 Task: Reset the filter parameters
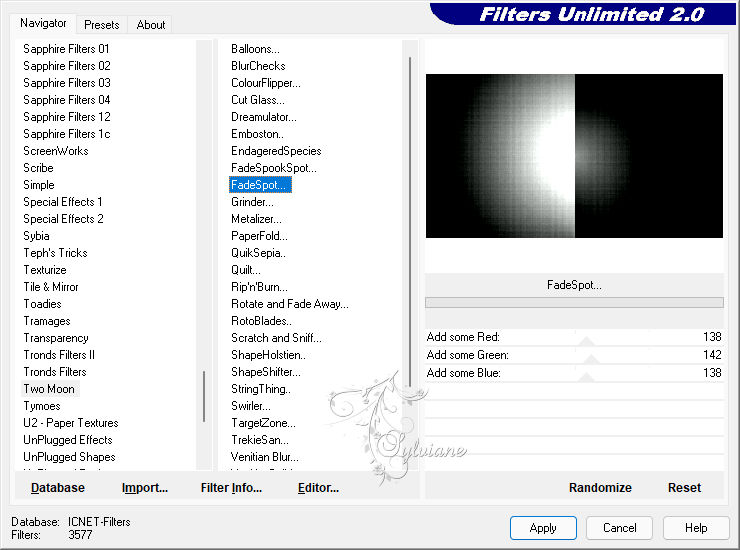coord(684,488)
